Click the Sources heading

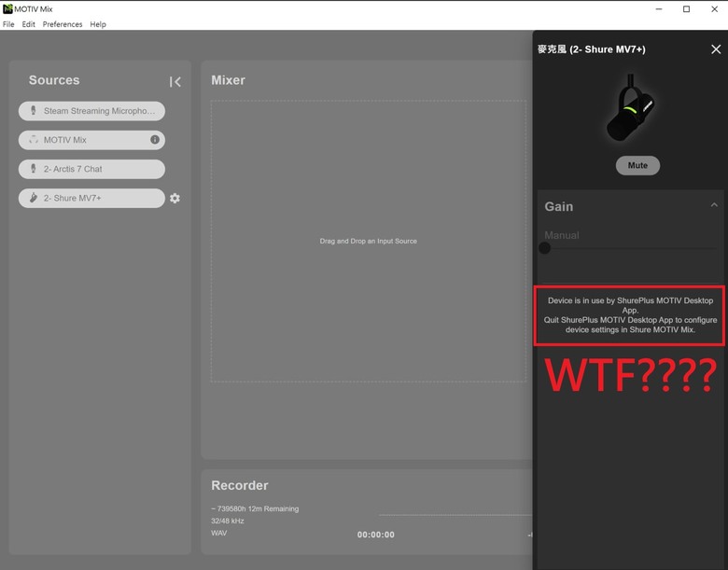pos(54,80)
